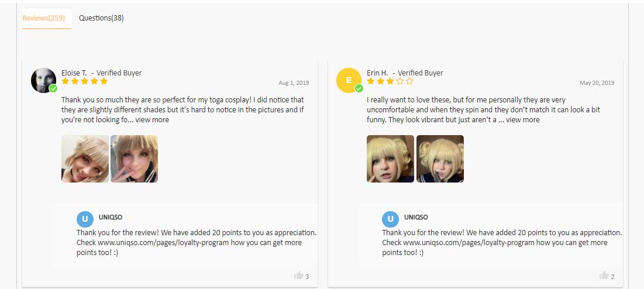Viewport: 644px width, 289px height.
Task: Expand Erin's review with view more
Action: 523,120
